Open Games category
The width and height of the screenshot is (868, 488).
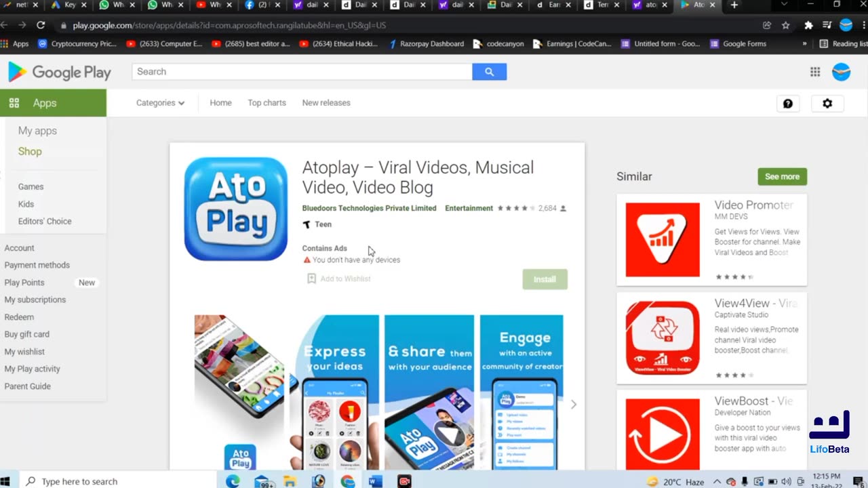coord(31,186)
